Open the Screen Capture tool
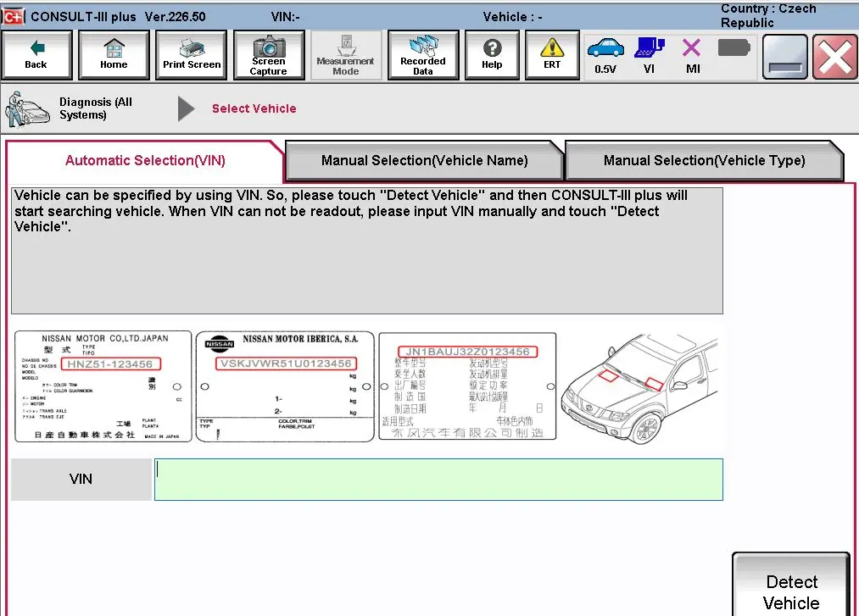Screen dimensions: 859x616 [x=268, y=55]
